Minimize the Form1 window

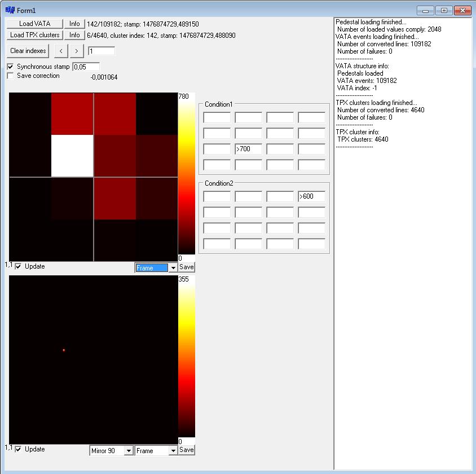coord(425,11)
